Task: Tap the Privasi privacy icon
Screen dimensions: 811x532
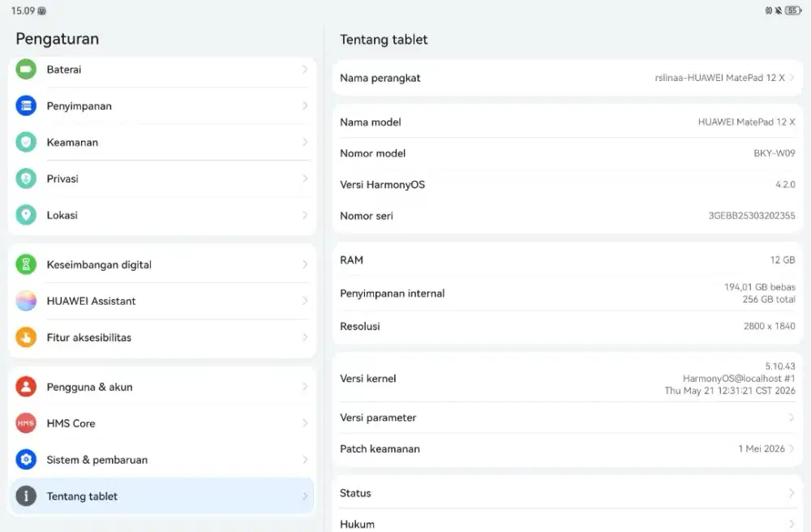Action: pos(26,178)
